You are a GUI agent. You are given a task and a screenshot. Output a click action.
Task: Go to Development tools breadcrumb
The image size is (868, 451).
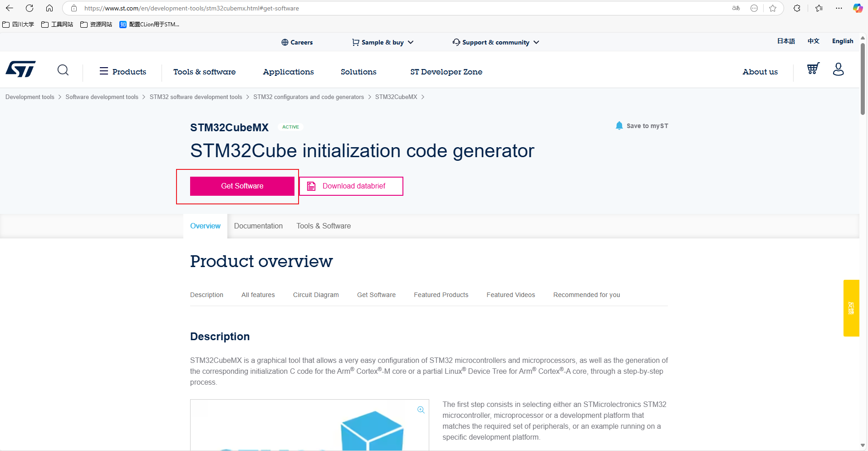point(30,97)
